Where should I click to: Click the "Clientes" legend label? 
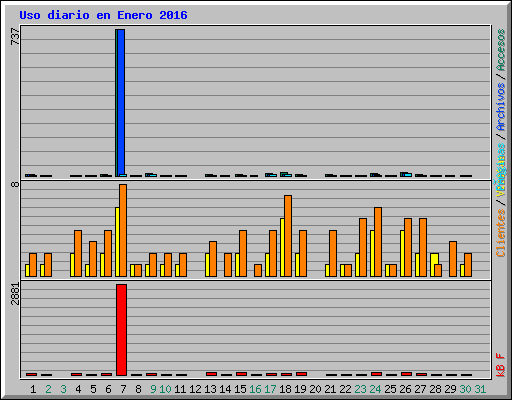501,233
